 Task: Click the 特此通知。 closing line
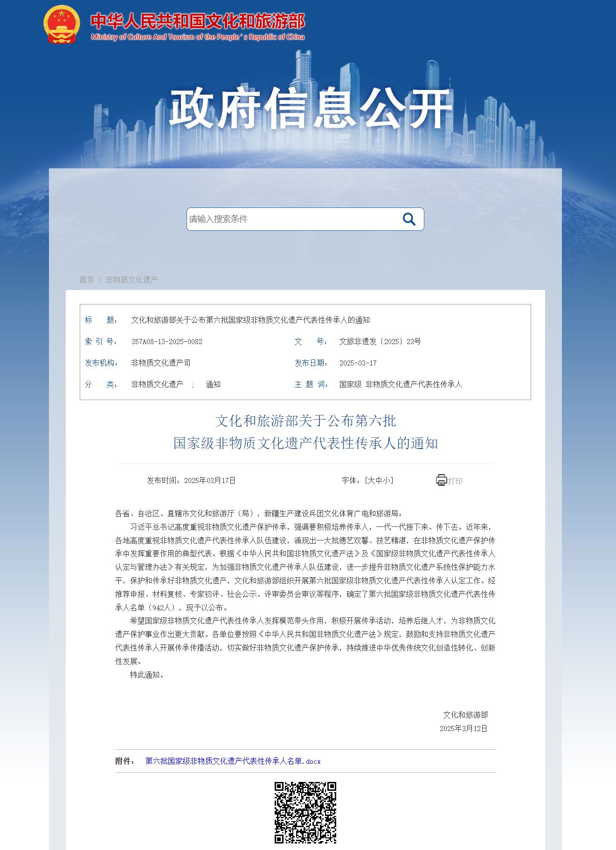tap(147, 675)
